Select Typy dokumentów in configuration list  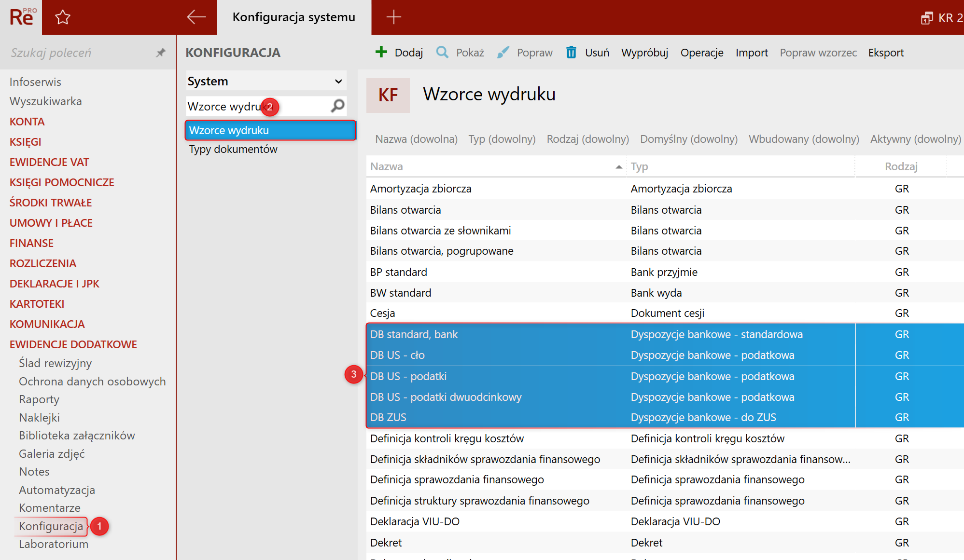(x=233, y=149)
